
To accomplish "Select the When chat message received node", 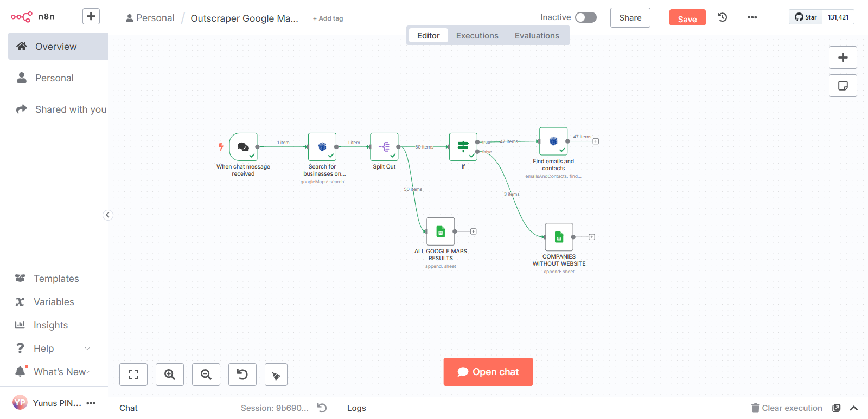I will click(244, 147).
